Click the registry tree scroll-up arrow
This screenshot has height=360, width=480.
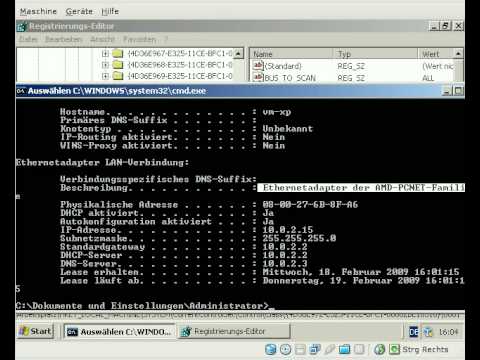coord(239,54)
